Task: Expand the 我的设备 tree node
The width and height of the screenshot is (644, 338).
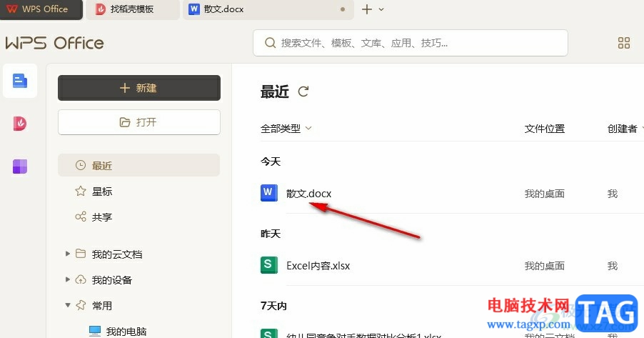Action: 68,279
